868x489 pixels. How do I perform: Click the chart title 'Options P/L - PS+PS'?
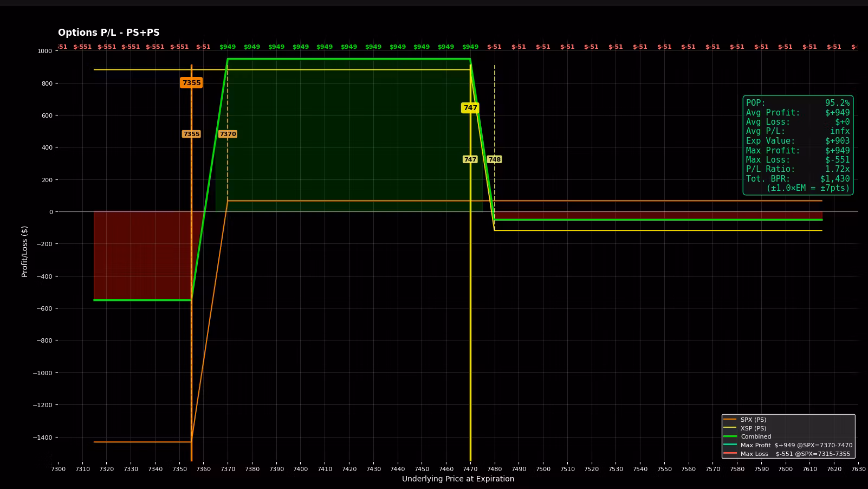pyautogui.click(x=109, y=33)
